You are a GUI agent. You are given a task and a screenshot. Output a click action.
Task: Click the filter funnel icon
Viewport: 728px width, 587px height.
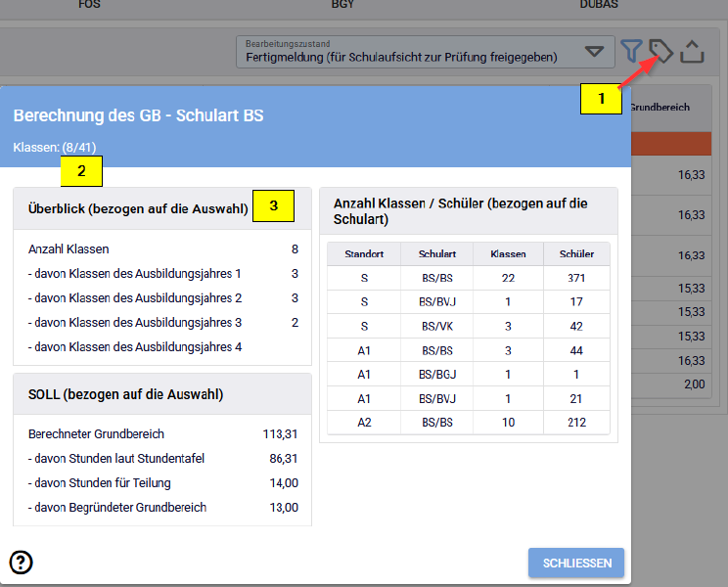(632, 51)
